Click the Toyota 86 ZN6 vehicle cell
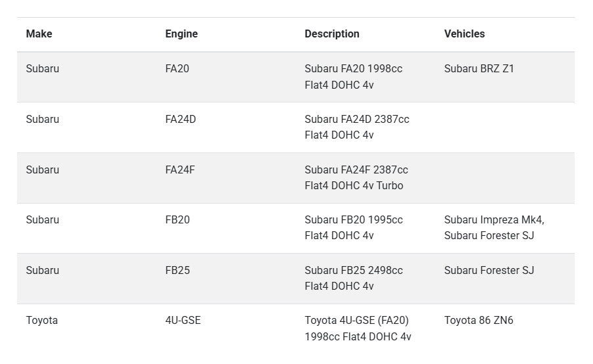This screenshot has width=593, height=364. [x=479, y=321]
